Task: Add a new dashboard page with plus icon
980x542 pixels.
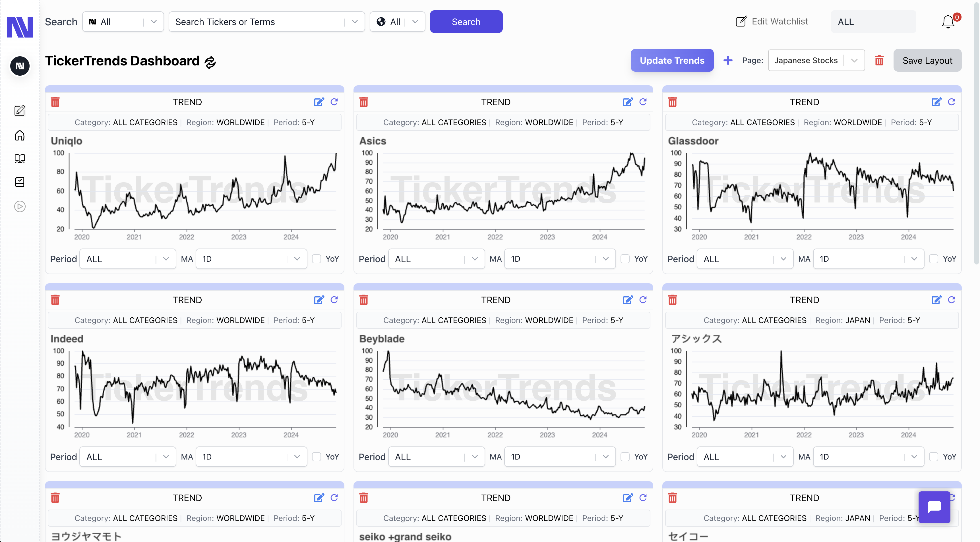Action: tap(728, 60)
